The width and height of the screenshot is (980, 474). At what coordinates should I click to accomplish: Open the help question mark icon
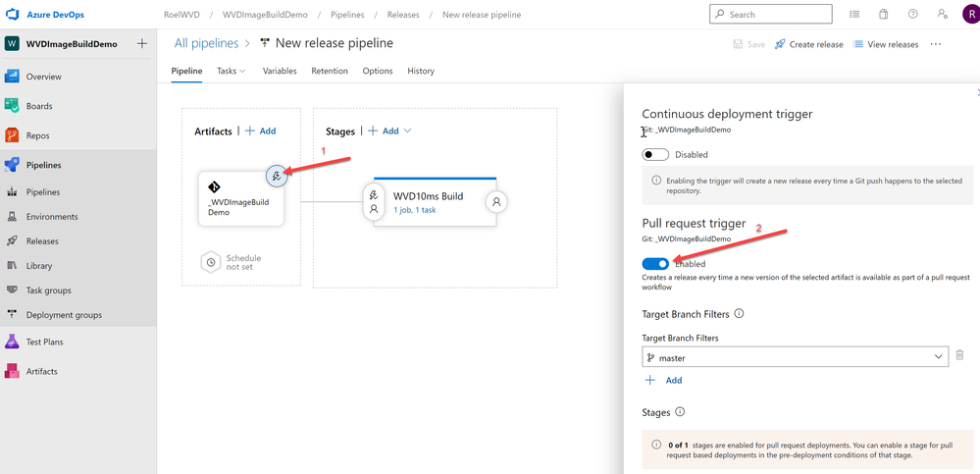[x=913, y=14]
